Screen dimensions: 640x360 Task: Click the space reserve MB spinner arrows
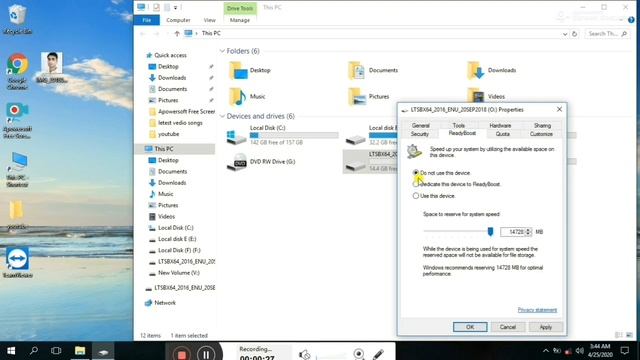[529, 232]
